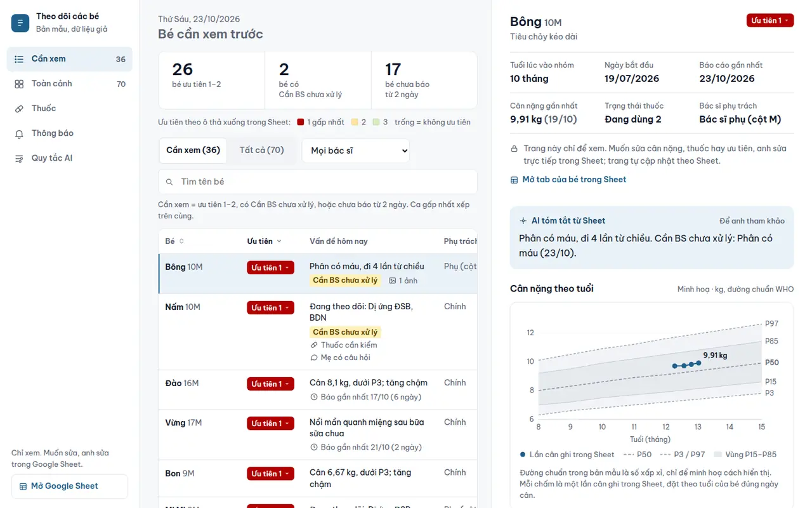Click the sparkle icon beside AI tóm tắt từ Sheet

click(x=523, y=221)
